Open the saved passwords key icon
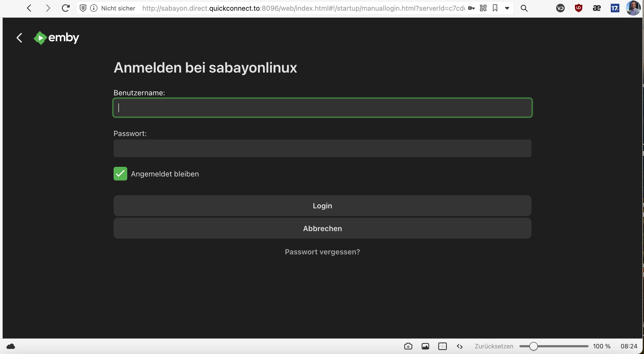Viewport: 644px width, 354px height. [x=471, y=8]
